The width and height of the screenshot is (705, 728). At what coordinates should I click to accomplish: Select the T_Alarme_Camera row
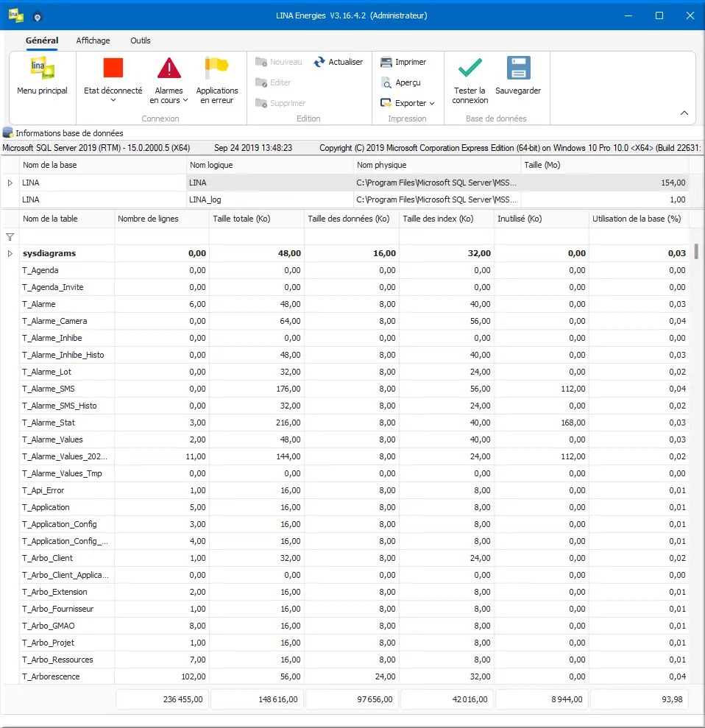(x=354, y=321)
